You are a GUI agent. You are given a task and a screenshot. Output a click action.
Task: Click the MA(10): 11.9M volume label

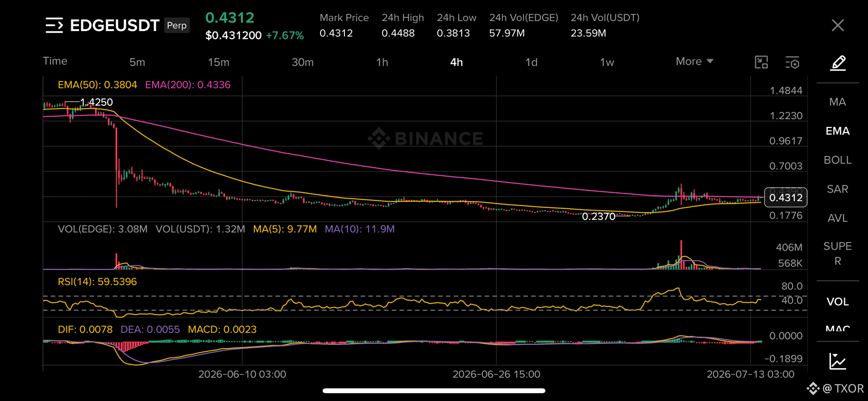(359, 229)
